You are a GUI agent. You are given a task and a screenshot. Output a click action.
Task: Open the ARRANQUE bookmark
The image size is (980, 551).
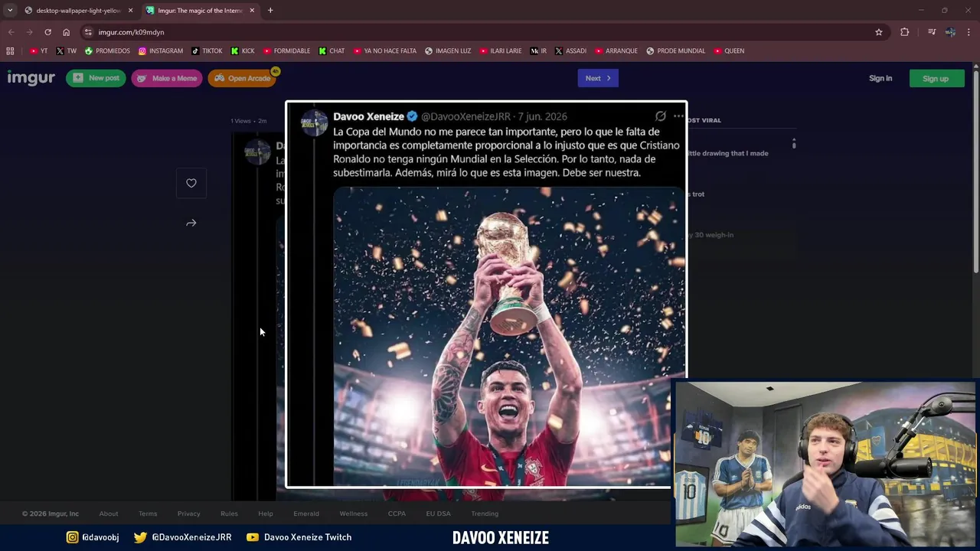(616, 51)
